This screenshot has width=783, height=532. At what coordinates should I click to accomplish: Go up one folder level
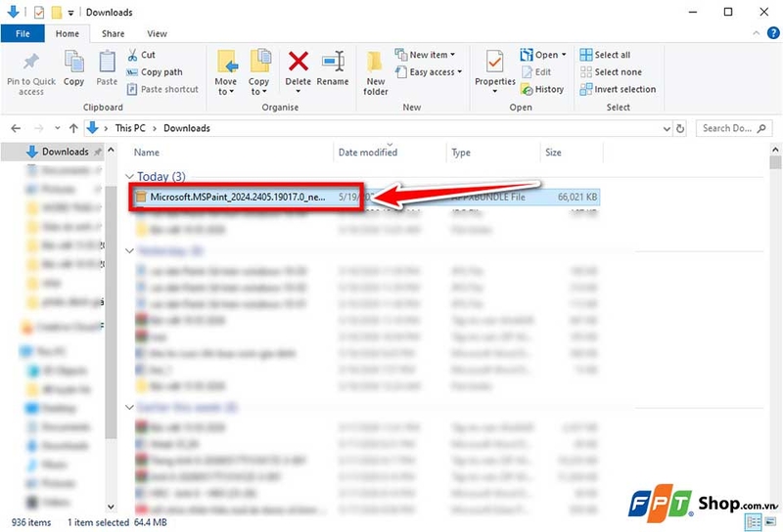[x=73, y=128]
